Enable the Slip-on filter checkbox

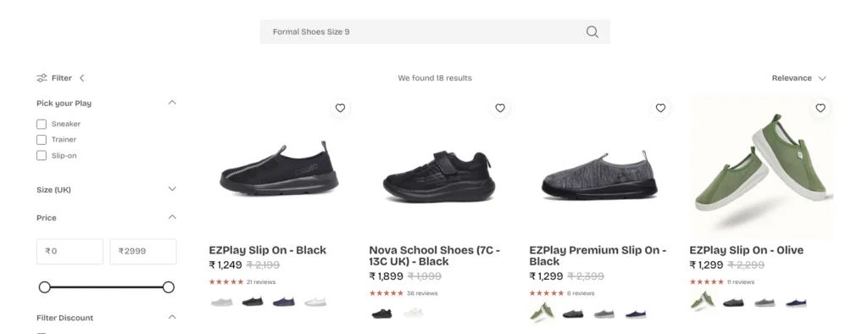tap(42, 156)
